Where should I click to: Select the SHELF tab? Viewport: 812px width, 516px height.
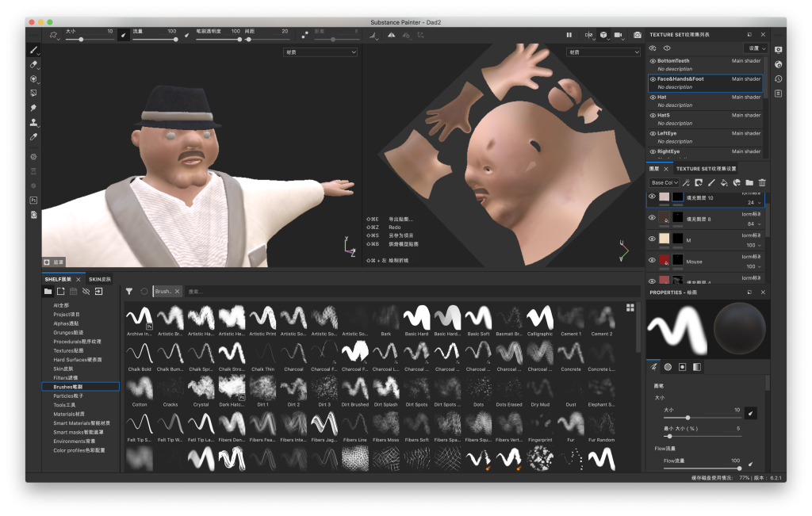click(58, 280)
